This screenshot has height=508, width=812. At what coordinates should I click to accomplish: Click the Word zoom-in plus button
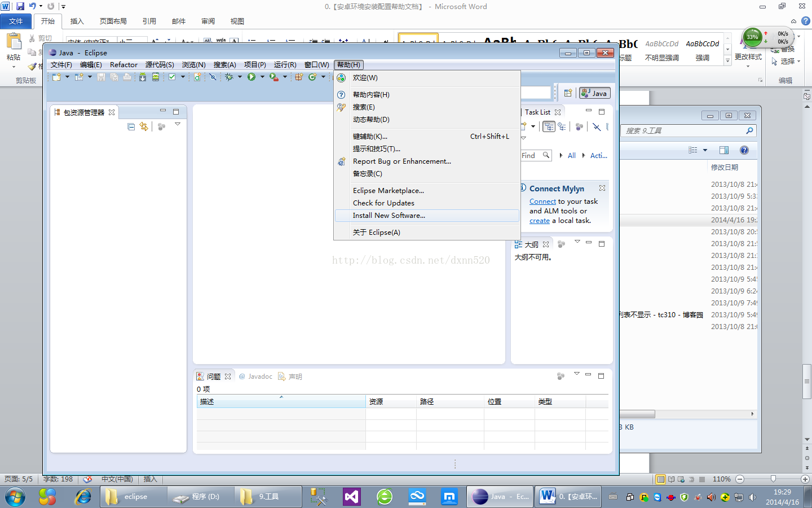pos(805,479)
